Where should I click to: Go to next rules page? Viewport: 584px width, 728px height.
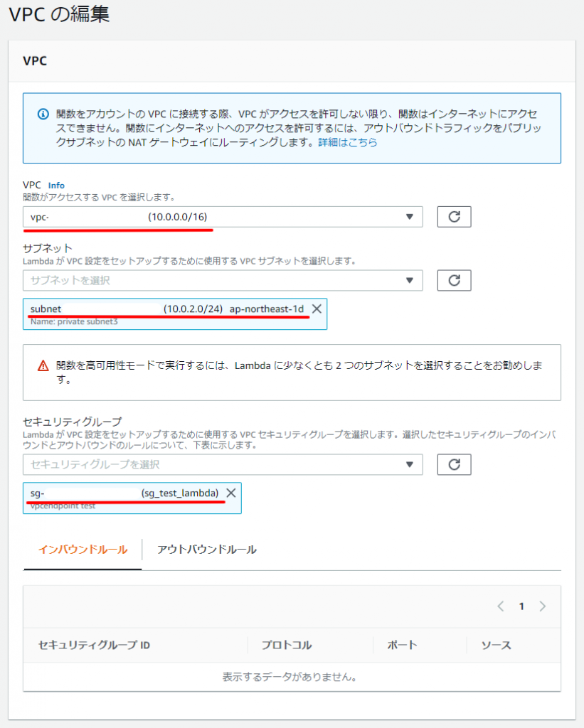click(x=543, y=606)
